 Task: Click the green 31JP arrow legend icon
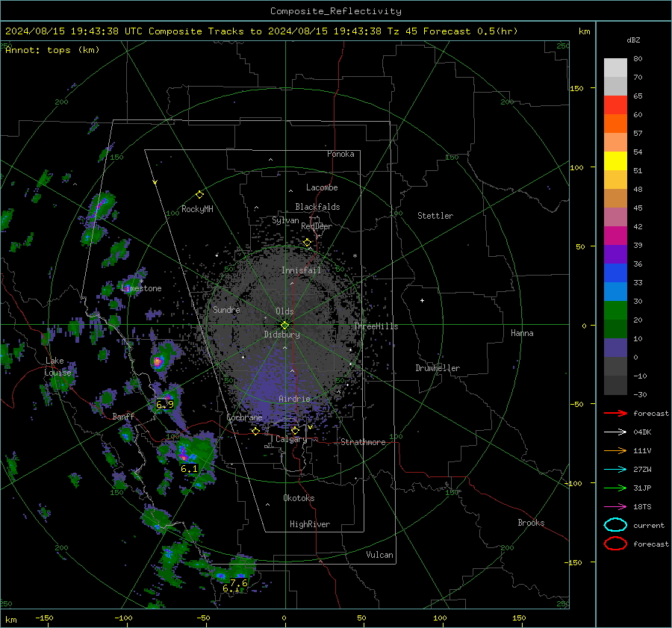(615, 488)
